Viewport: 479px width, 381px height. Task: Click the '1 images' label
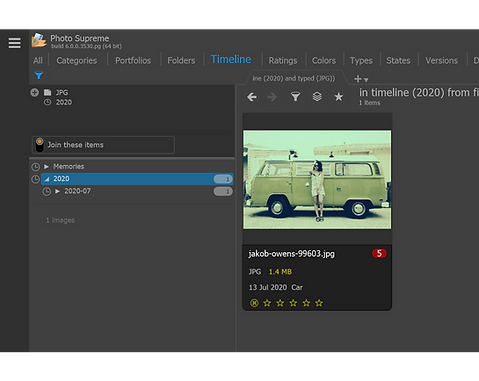pyautogui.click(x=60, y=220)
